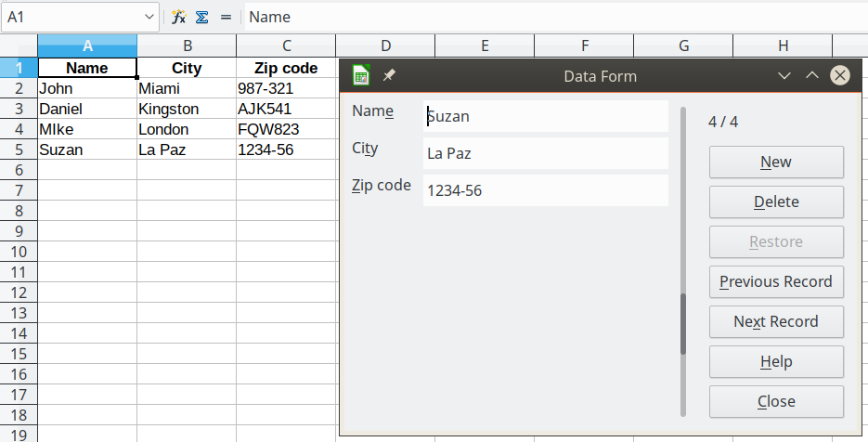Viewport: 868px width, 442px height.
Task: Click the Formula equals sign icon
Action: [225, 17]
